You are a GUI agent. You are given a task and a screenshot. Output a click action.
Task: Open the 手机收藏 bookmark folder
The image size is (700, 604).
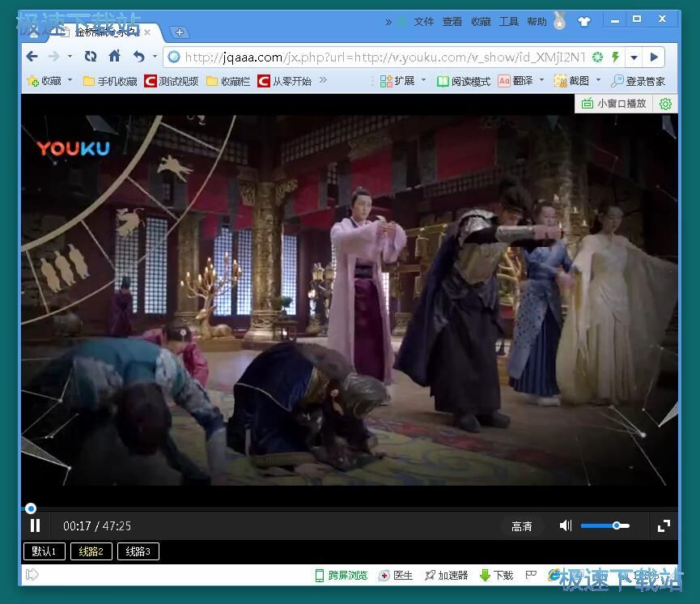coord(110,81)
